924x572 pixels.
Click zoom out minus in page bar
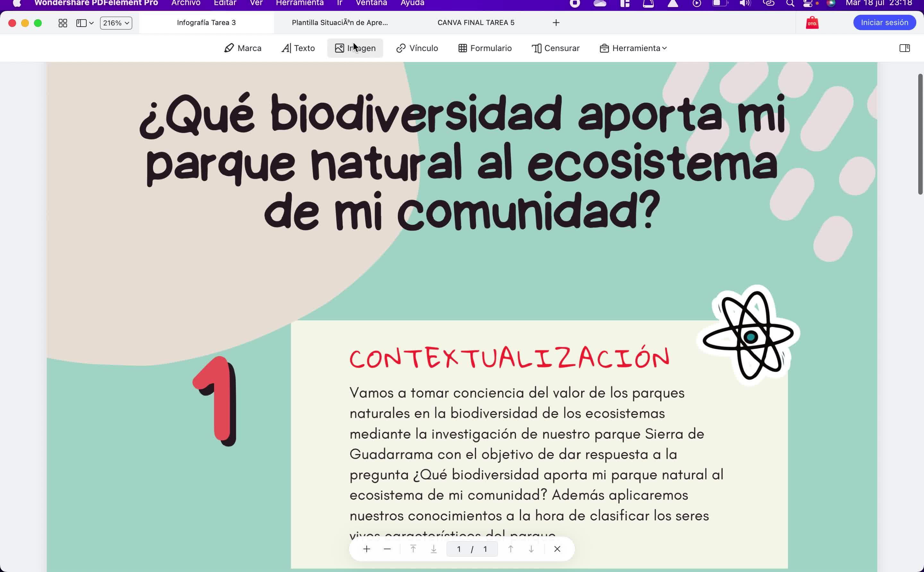pos(387,549)
